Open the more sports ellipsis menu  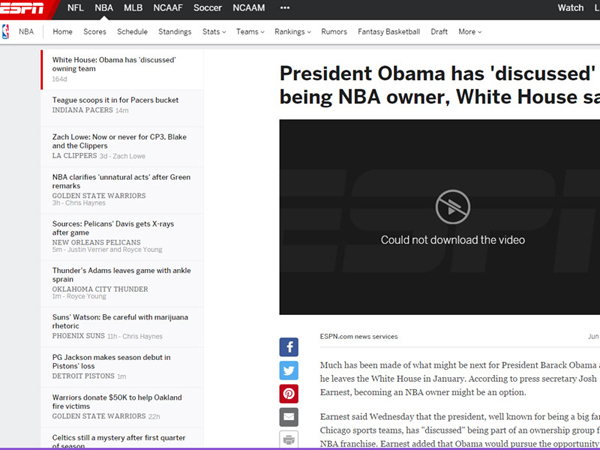pos(285,8)
